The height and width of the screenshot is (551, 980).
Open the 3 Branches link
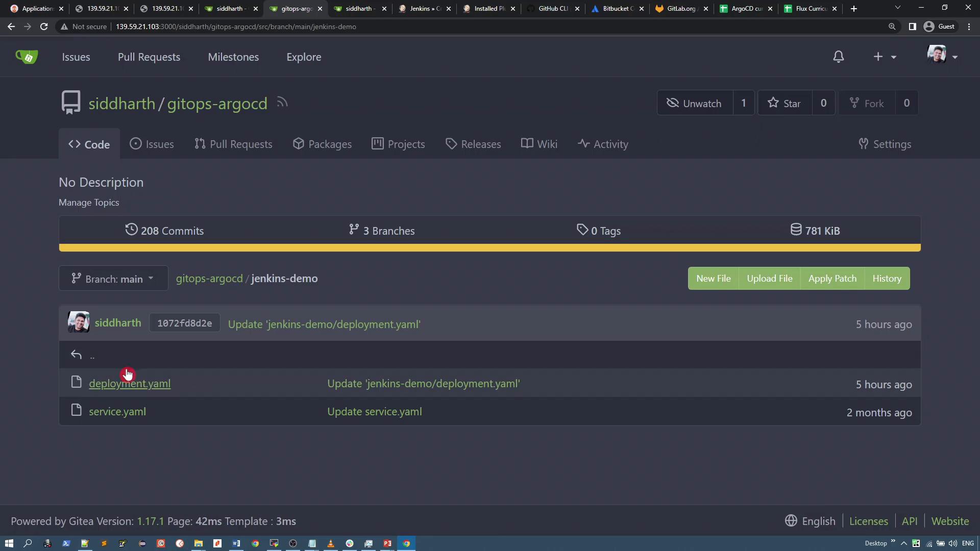381,231
